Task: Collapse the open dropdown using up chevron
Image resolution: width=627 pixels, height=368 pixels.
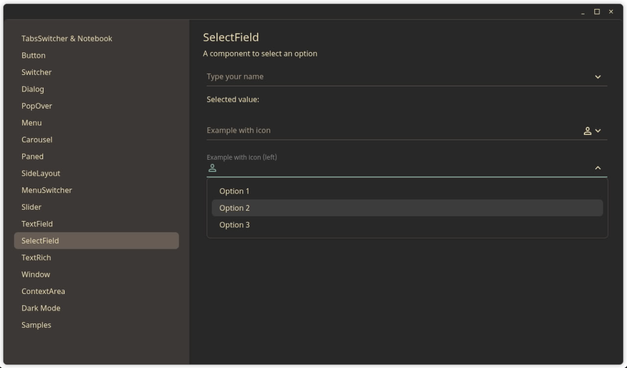Action: pyautogui.click(x=598, y=168)
